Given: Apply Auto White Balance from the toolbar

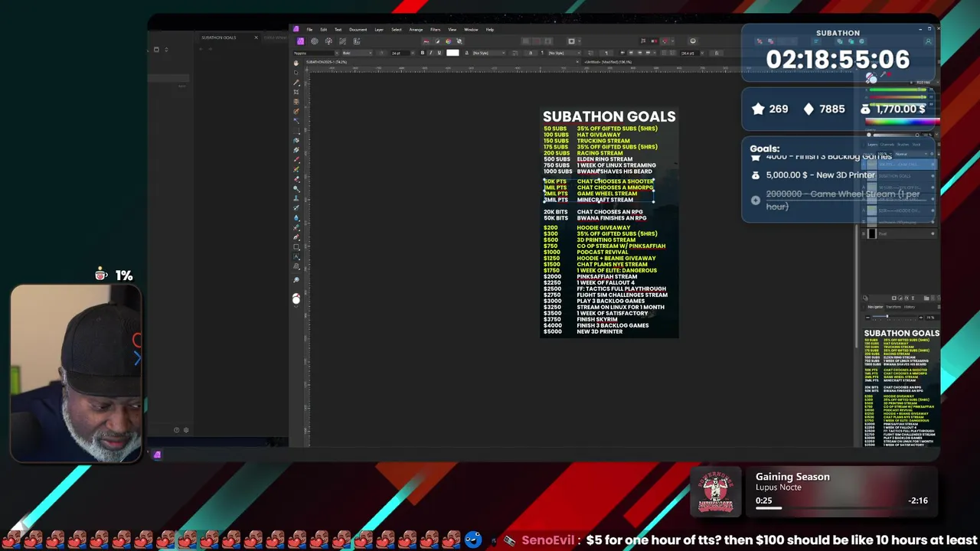Looking at the screenshot, I should click(459, 41).
